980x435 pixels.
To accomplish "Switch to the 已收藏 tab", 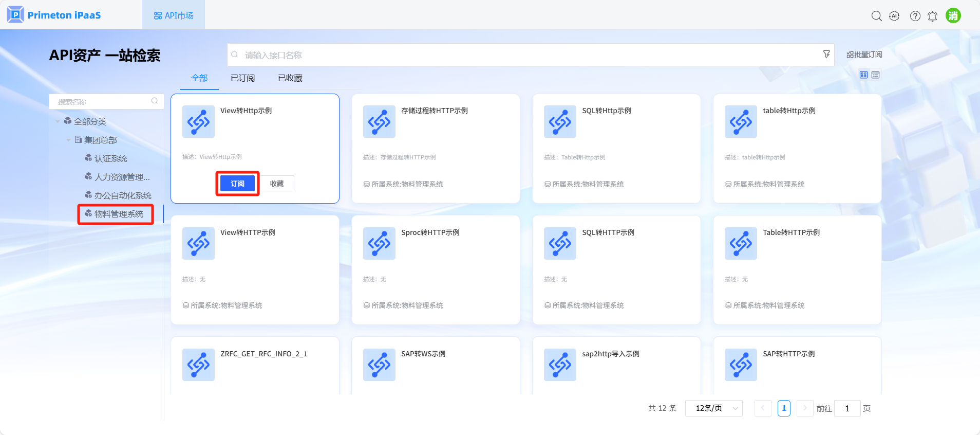I will click(x=290, y=78).
